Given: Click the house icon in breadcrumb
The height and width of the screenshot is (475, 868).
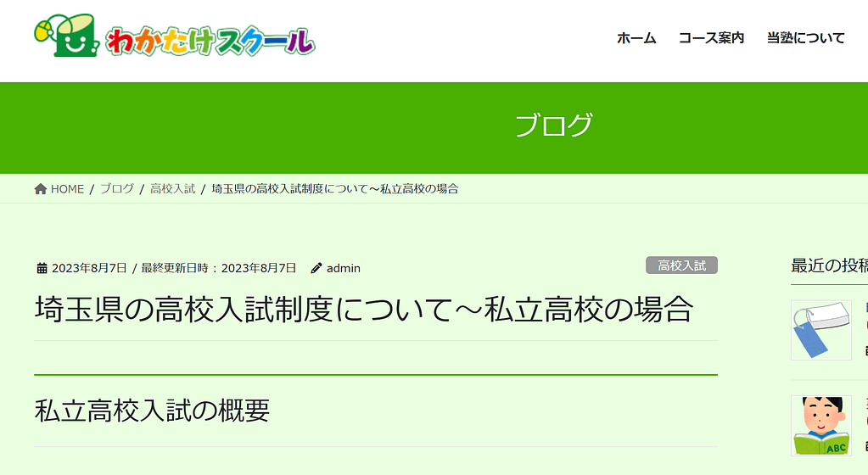Looking at the screenshot, I should (x=40, y=189).
